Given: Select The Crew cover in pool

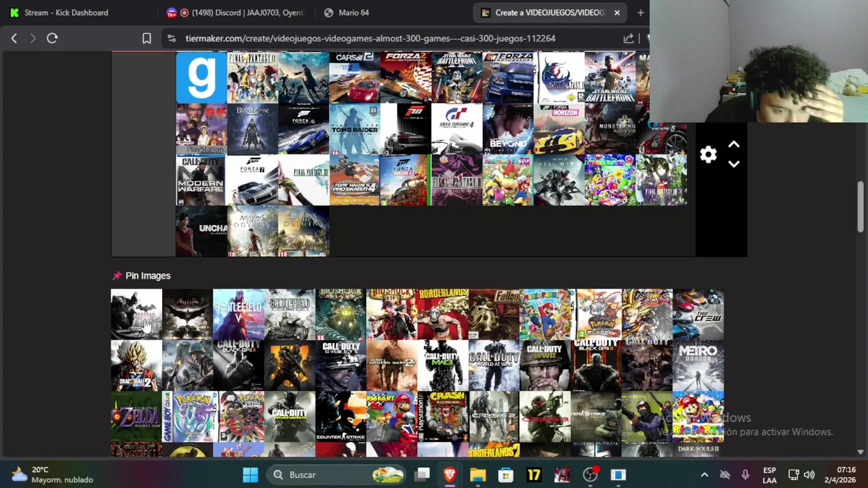Looking at the screenshot, I should tap(698, 314).
